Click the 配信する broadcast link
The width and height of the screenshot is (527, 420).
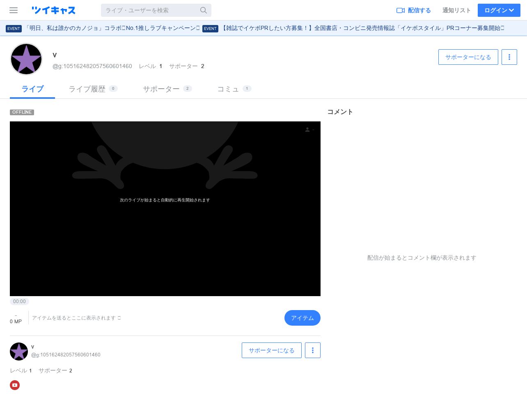pyautogui.click(x=413, y=10)
